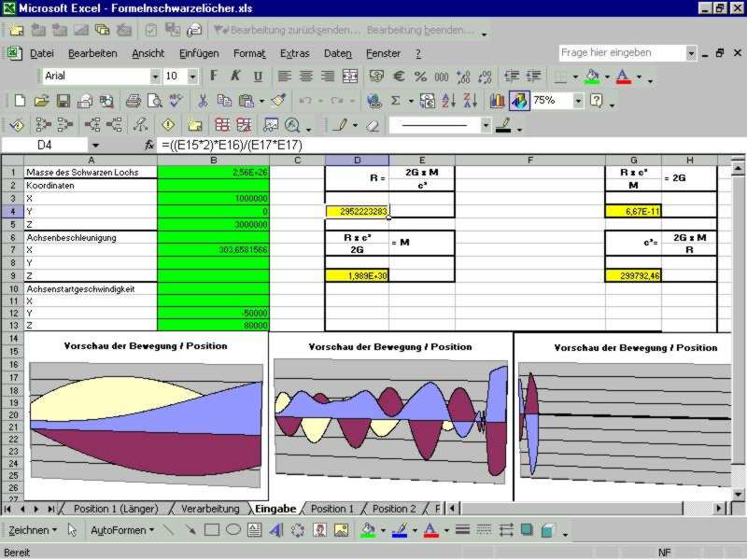Go to first sheet tab arrow

(x=7, y=509)
